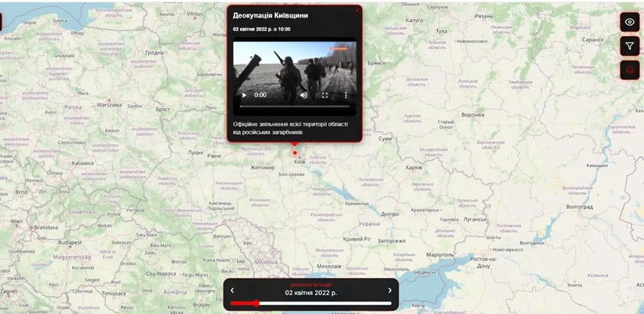Enter fullscreen mode on the video
644x314 pixels.
(x=324, y=95)
